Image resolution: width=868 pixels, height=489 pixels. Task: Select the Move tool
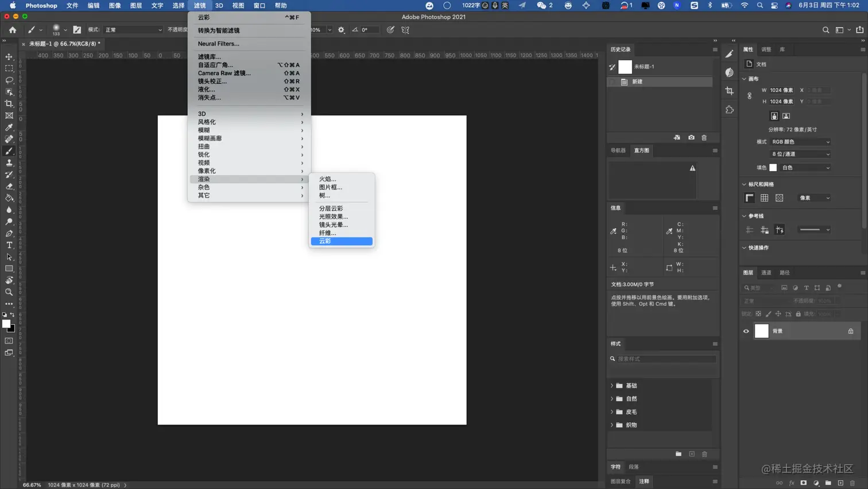(9, 57)
